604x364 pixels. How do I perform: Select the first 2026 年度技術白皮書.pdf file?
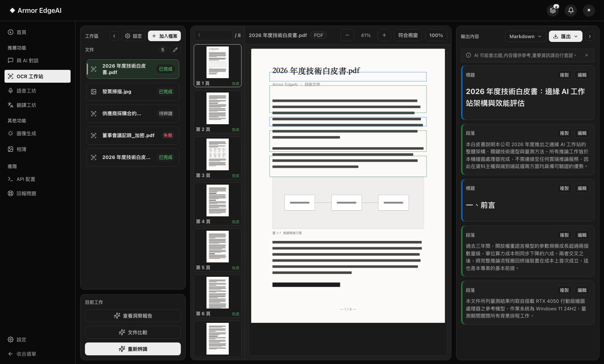[133, 69]
